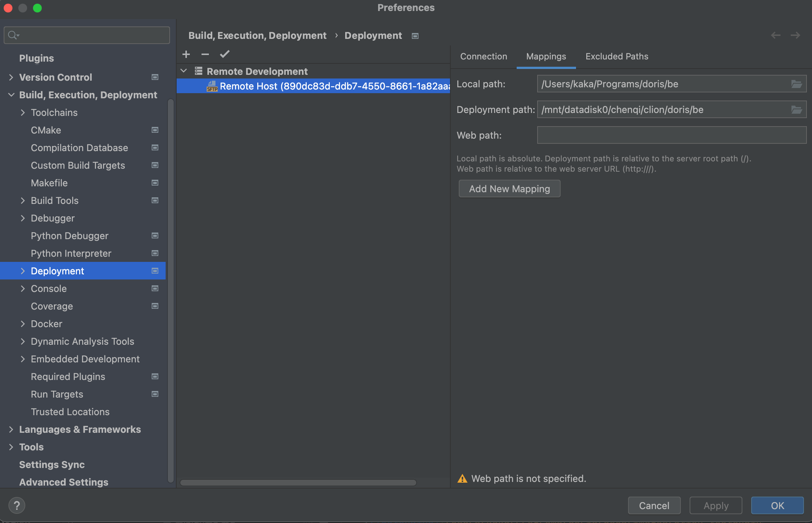Screen dimensions: 812x523
Task: Expand the Toolchains settings node
Action: (x=23, y=113)
